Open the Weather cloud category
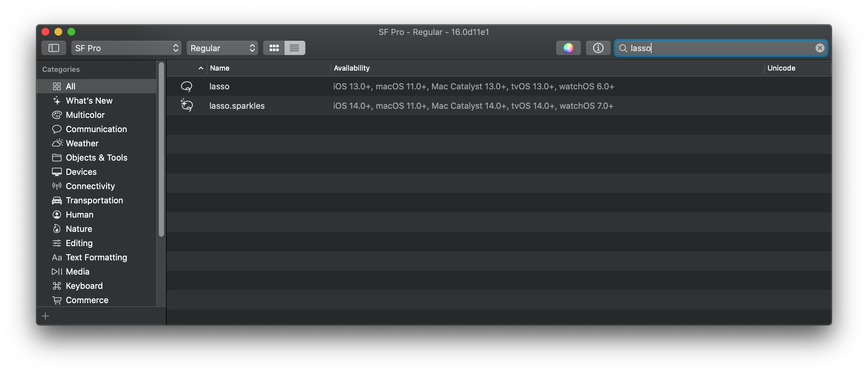The width and height of the screenshot is (868, 373). coord(82,143)
